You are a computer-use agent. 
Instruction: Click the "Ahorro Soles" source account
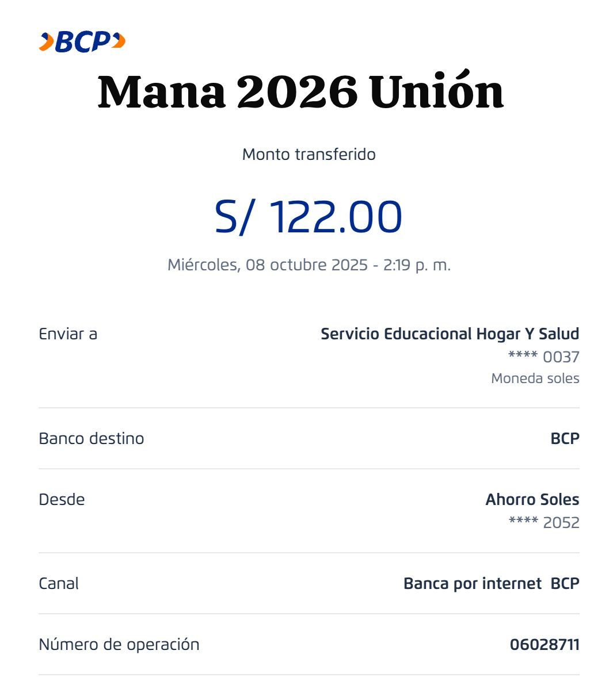click(532, 499)
